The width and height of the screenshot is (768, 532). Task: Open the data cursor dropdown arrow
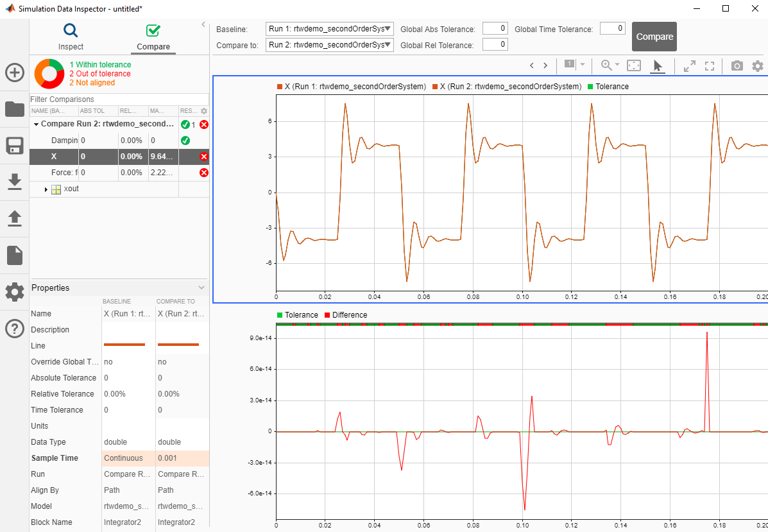tap(583, 64)
